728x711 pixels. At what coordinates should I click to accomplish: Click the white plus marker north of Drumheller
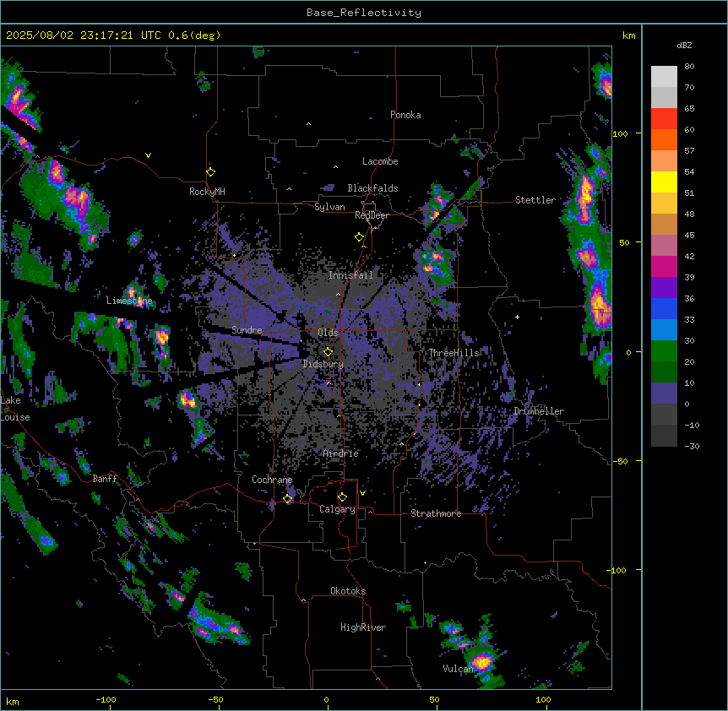[517, 317]
